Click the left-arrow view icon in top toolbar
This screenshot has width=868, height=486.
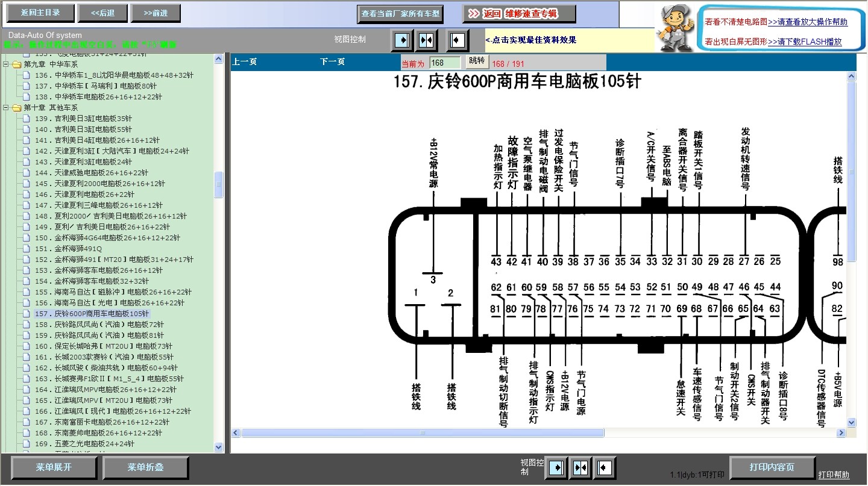pos(458,40)
